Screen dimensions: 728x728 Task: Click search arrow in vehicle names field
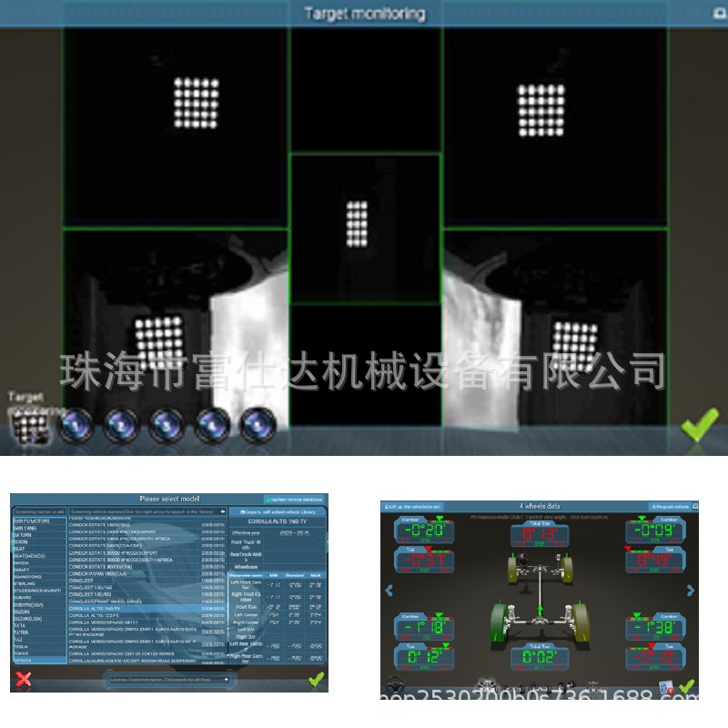tap(223, 511)
